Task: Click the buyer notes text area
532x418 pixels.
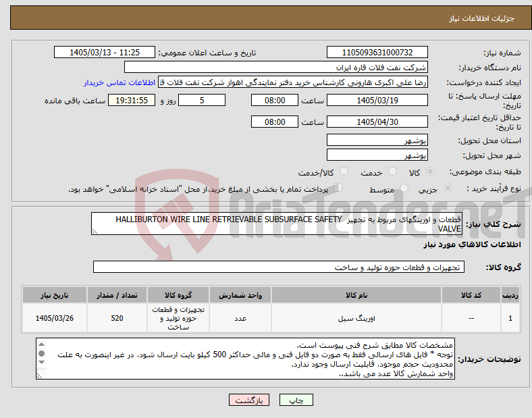Action: (245, 359)
